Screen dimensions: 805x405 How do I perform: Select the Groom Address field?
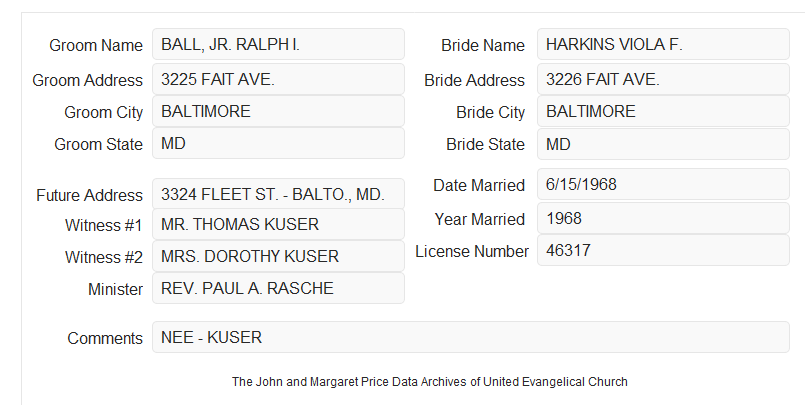278,79
